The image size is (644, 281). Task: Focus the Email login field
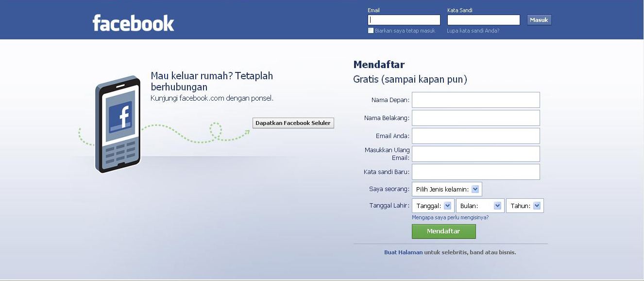404,20
